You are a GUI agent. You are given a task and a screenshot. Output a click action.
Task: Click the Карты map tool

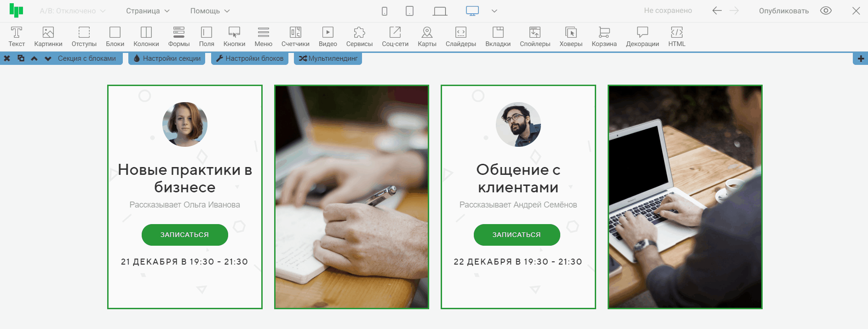[x=427, y=36]
